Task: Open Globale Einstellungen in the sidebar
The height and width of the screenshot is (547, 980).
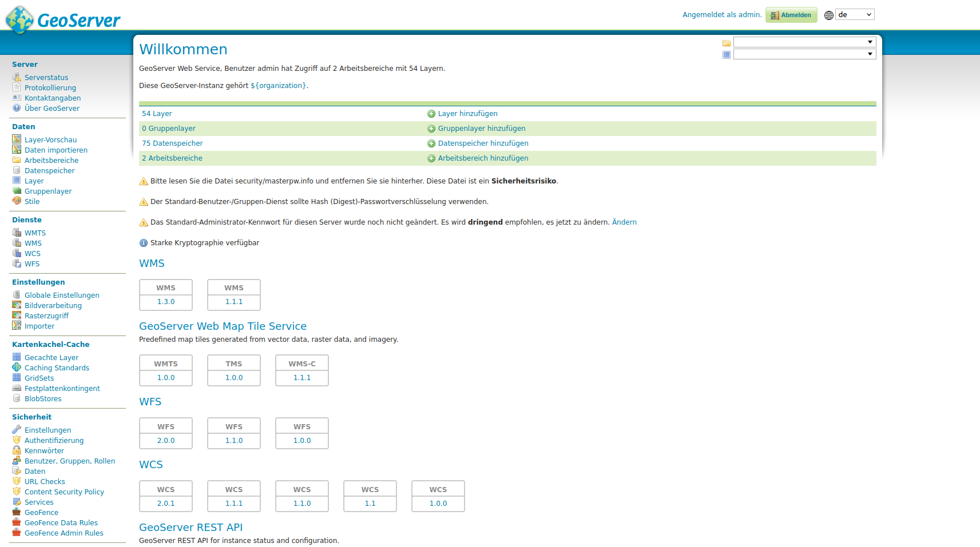Action: (62, 296)
